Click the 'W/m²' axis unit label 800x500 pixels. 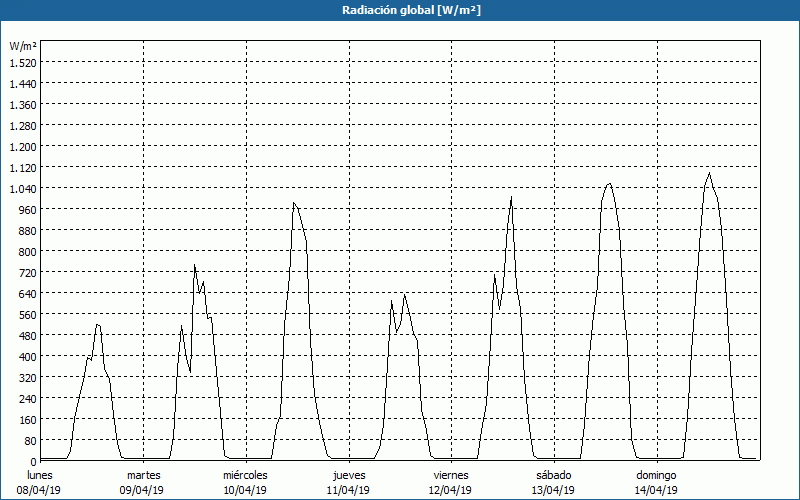tap(23, 46)
